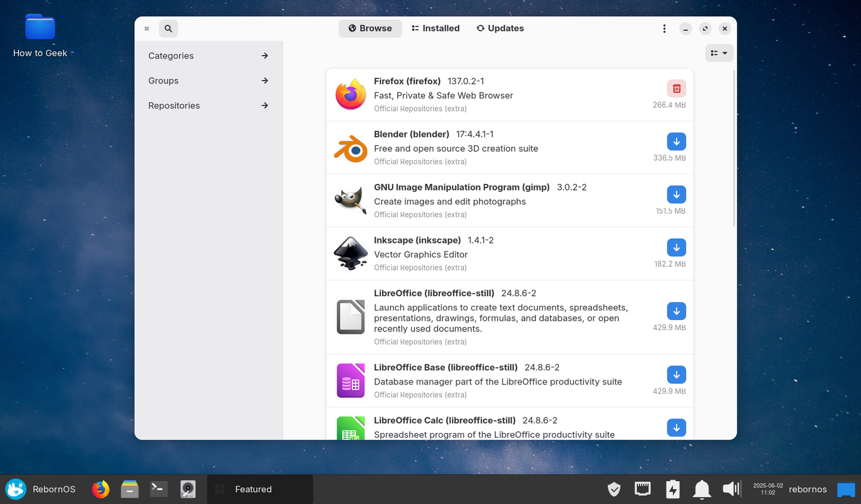The width and height of the screenshot is (861, 504).
Task: Click the package list vertical scrollbar
Action: coord(734,148)
